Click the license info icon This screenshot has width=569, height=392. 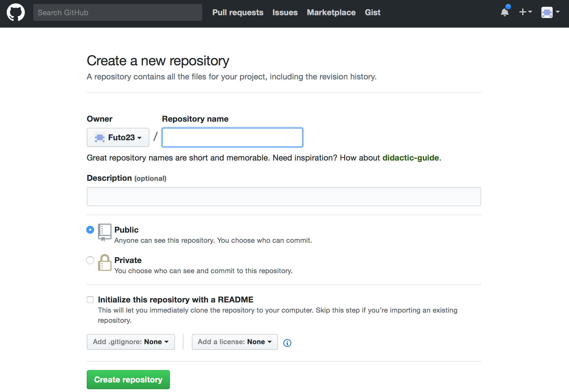[287, 343]
